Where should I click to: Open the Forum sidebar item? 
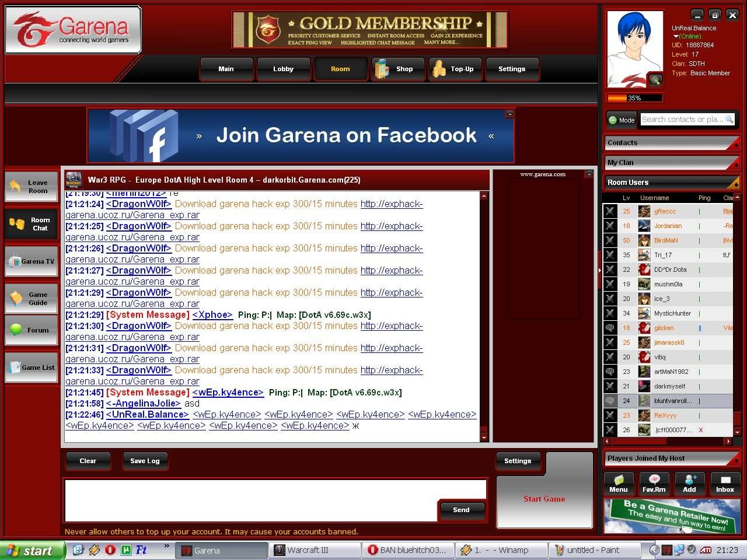tap(32, 330)
